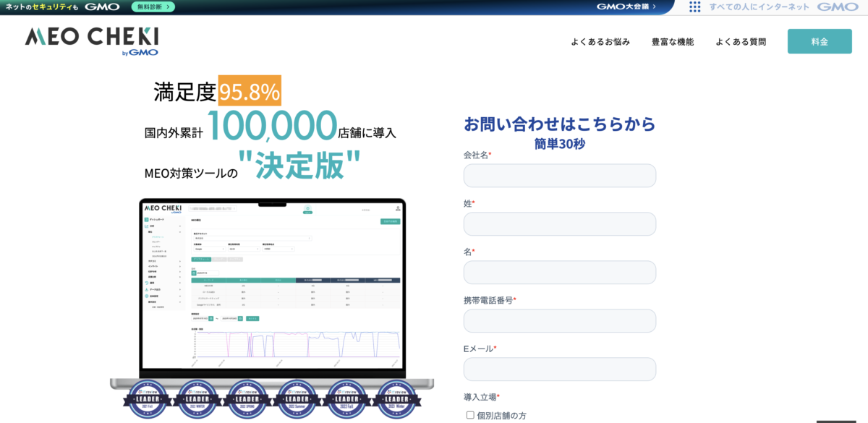Viewport: 868px width, 423px height.
Task: Click the MEO CHEKI by GMO logo
Action: [x=92, y=41]
